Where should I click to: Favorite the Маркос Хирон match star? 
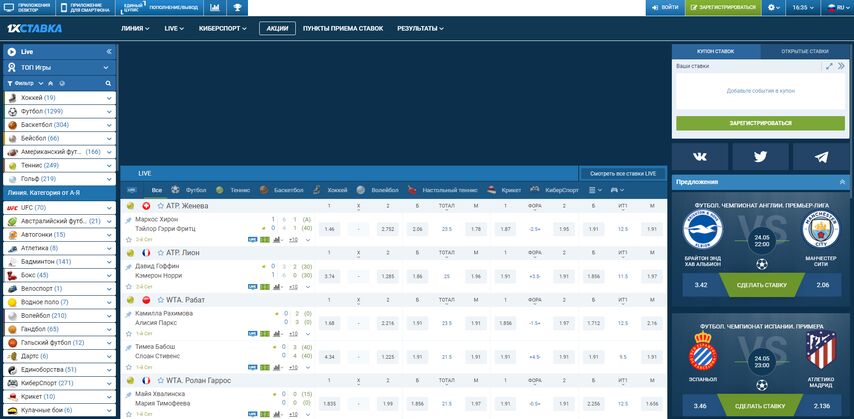[x=129, y=240]
